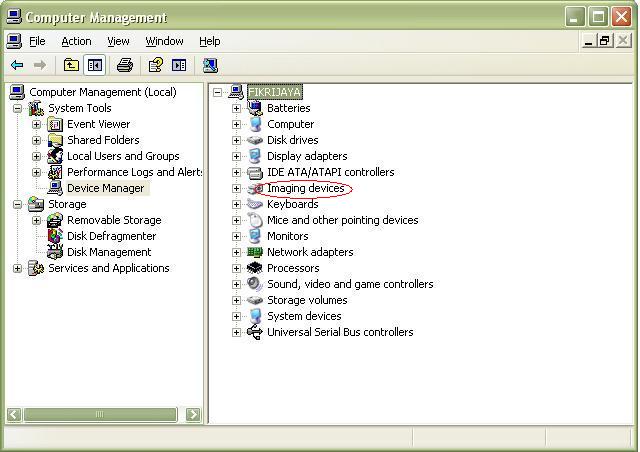The height and width of the screenshot is (452, 640).
Task: Click the Universal Serial Bus icon
Action: pos(255,332)
